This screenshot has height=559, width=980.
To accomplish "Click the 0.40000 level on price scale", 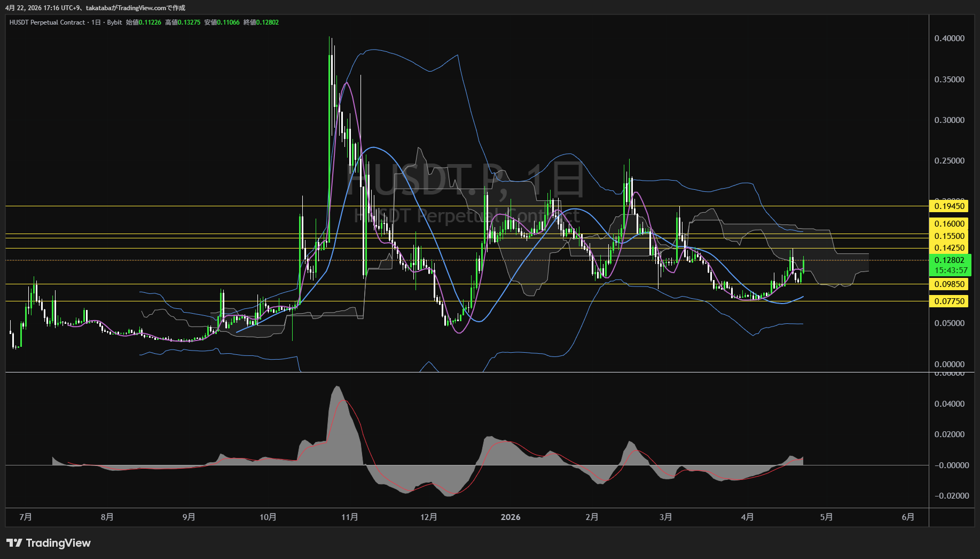I will click(x=949, y=38).
